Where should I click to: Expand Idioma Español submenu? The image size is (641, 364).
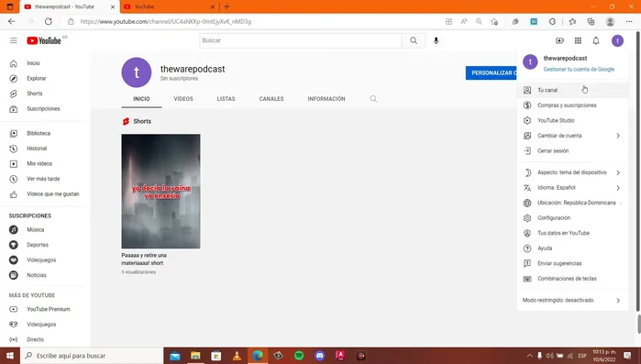click(x=573, y=188)
